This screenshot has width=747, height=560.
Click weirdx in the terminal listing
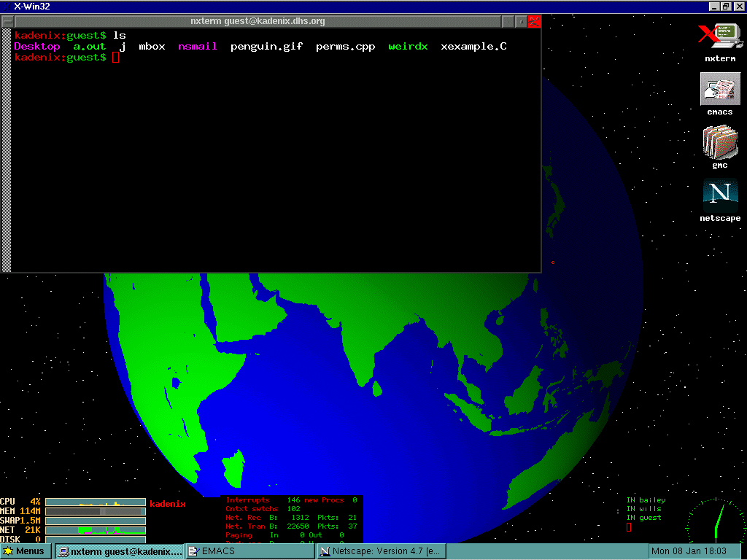point(408,47)
